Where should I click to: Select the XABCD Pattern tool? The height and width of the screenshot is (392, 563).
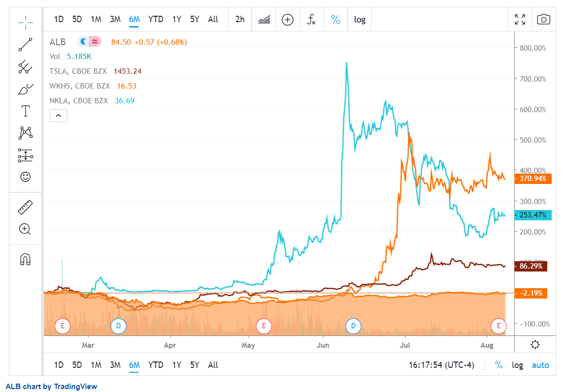pos(25,133)
